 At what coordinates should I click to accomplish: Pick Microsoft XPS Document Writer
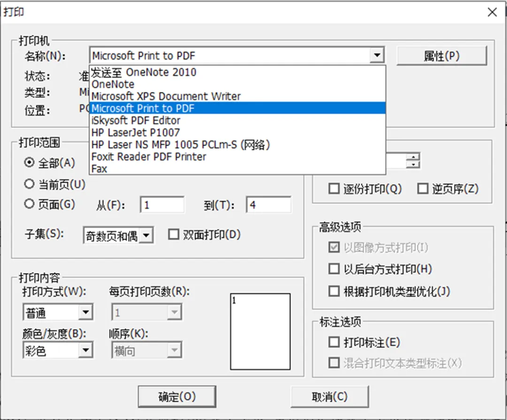coord(238,96)
